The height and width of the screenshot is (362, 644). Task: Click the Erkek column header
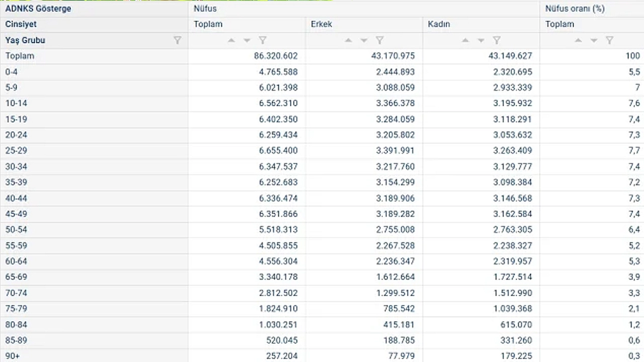[321, 24]
